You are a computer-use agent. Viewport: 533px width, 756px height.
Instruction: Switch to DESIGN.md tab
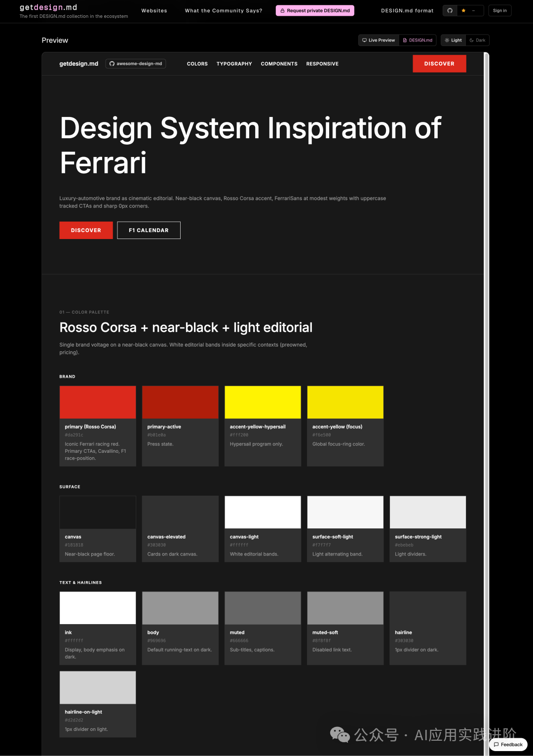pyautogui.click(x=418, y=40)
